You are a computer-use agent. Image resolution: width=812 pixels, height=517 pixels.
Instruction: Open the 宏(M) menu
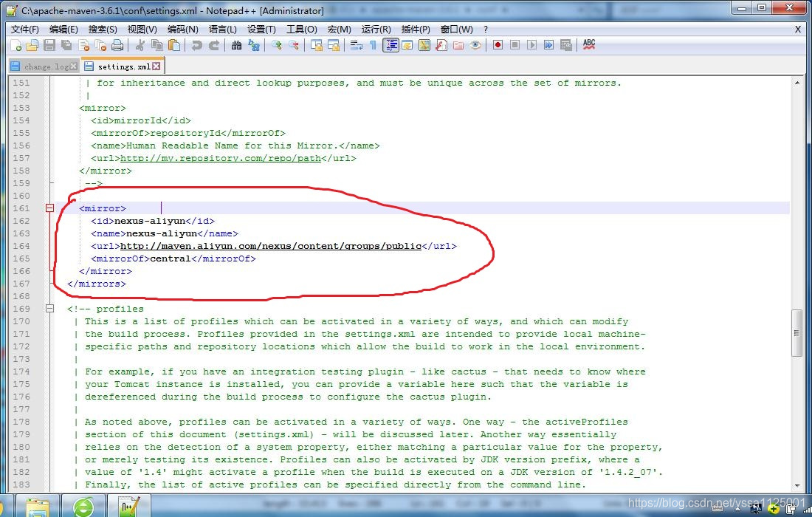pyautogui.click(x=339, y=30)
